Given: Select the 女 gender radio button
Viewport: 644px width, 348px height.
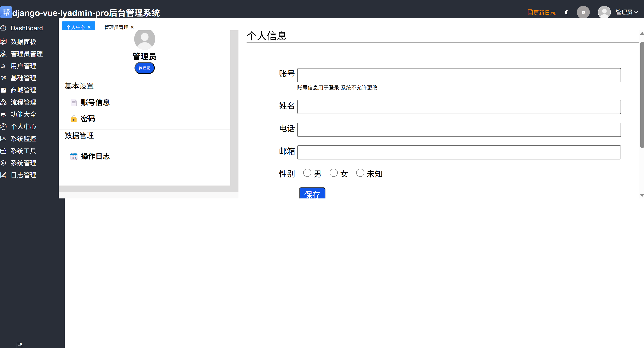Looking at the screenshot, I should 334,173.
